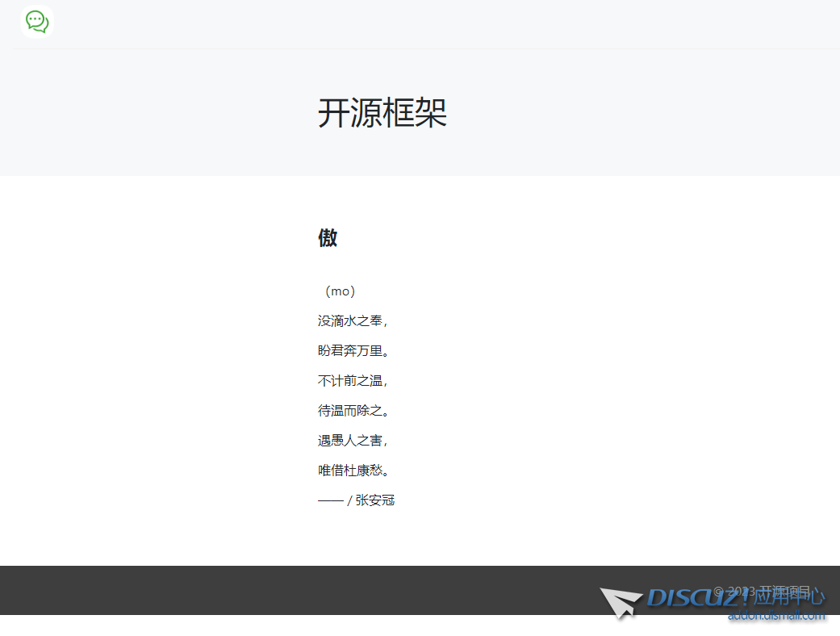Image resolution: width=840 pixels, height=636 pixels.
Task: Click the line 待温而除之
Action: click(353, 411)
